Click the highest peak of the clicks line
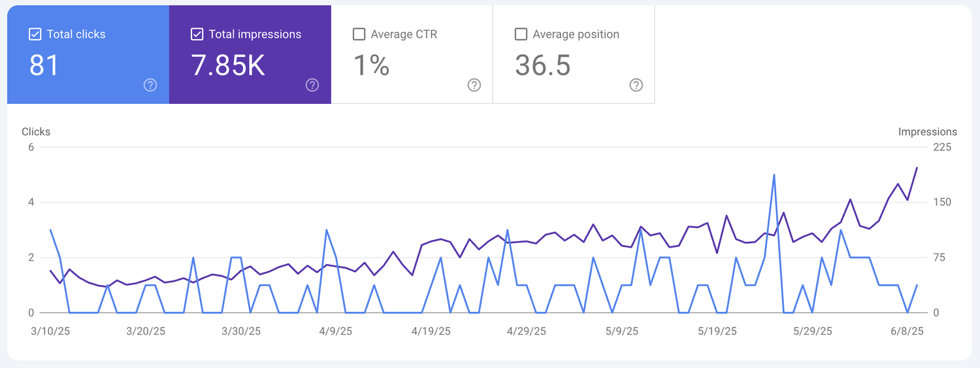This screenshot has width=980, height=368. tap(774, 175)
